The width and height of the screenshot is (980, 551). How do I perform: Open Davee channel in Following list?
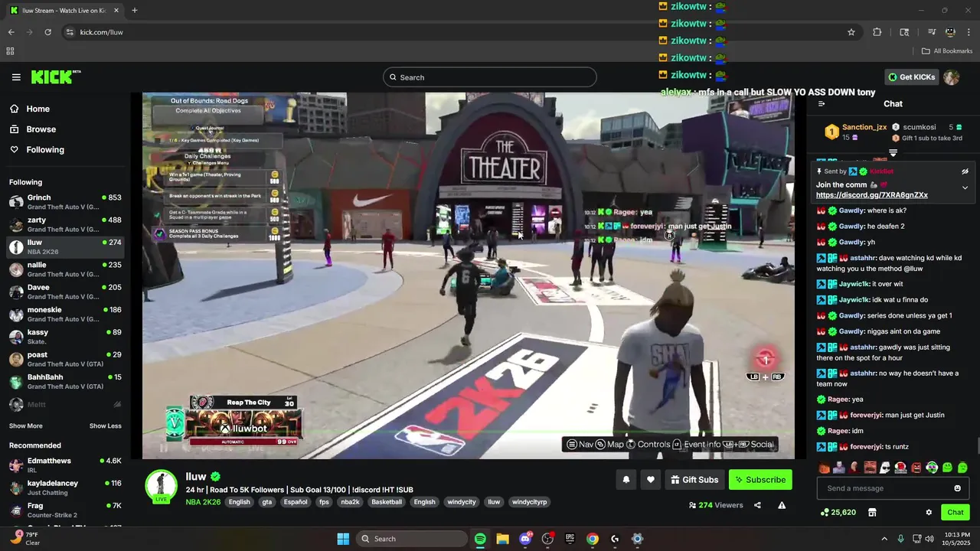[65, 292]
